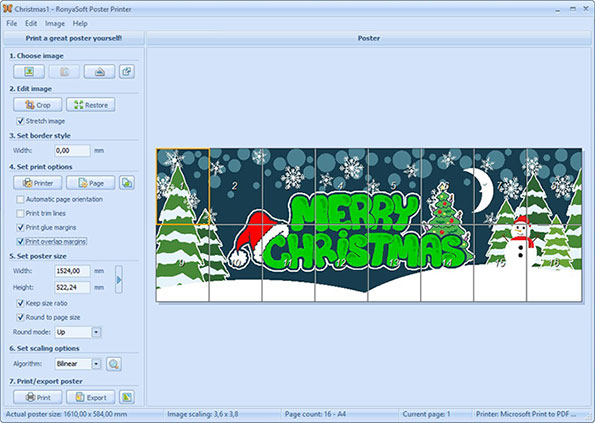The width and height of the screenshot is (595, 423).
Task: Click the icon button beside the Page button
Action: tap(127, 183)
